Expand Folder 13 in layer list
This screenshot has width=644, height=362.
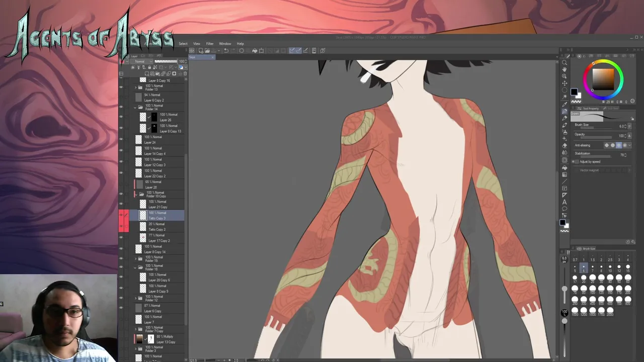135,86
